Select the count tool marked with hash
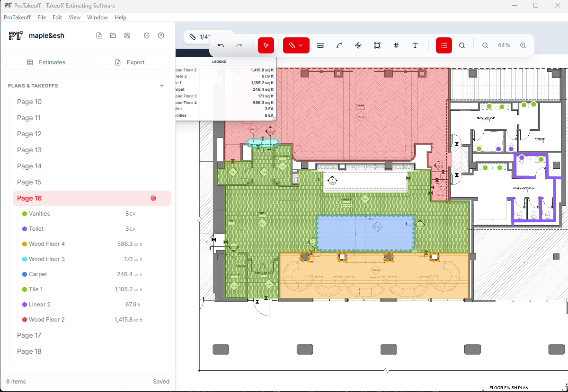Image resolution: width=568 pixels, height=392 pixels. [x=396, y=45]
